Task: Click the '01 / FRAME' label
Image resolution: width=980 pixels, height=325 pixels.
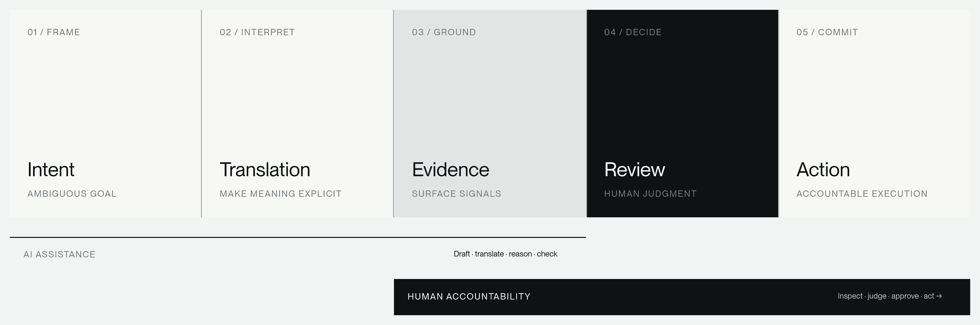Action: 54,32
